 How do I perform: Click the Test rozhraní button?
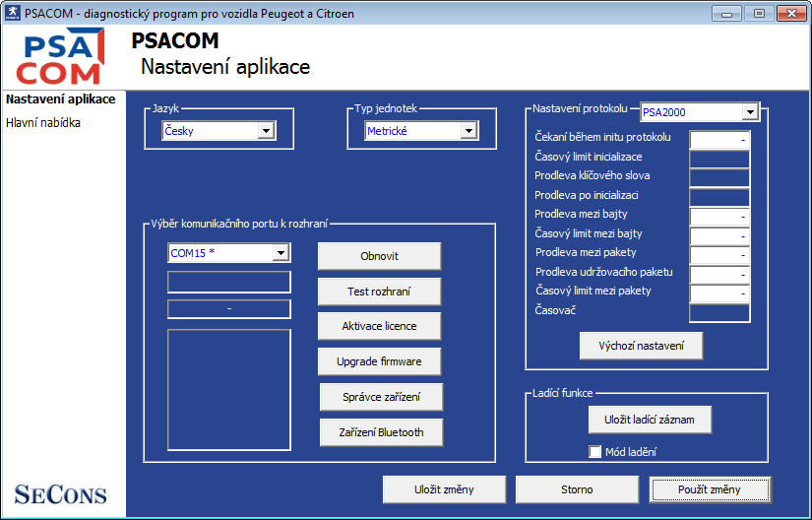[379, 292]
